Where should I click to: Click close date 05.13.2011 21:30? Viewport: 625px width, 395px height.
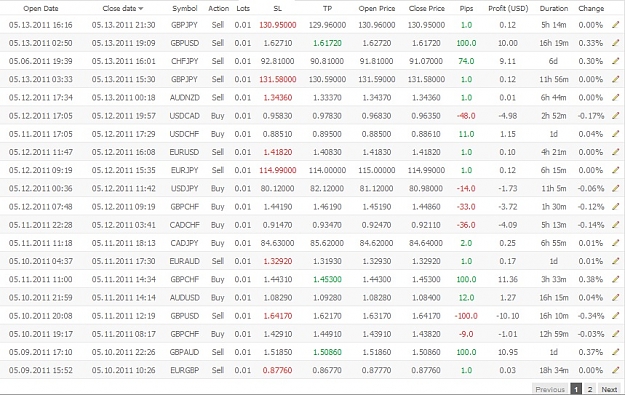pos(124,25)
